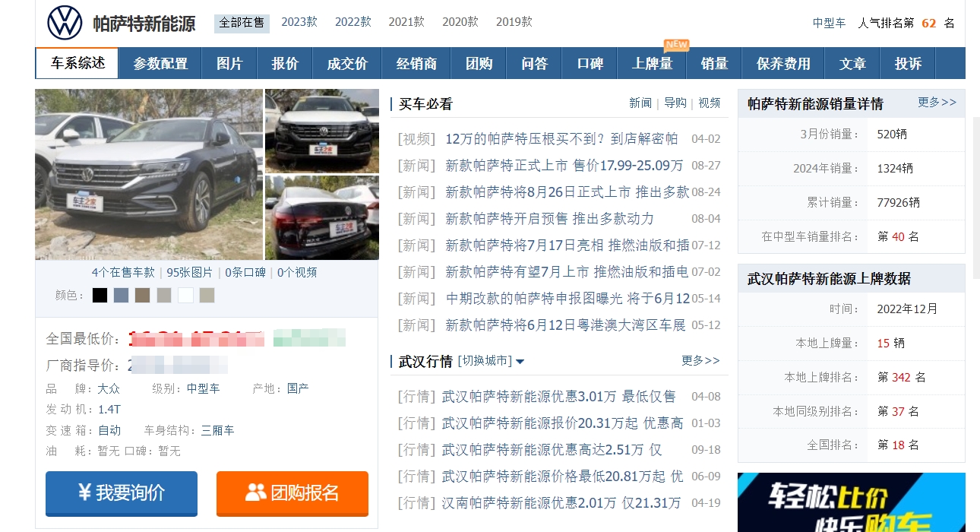Go to the 报价 tab
Screen dimensions: 980x532
285,64
